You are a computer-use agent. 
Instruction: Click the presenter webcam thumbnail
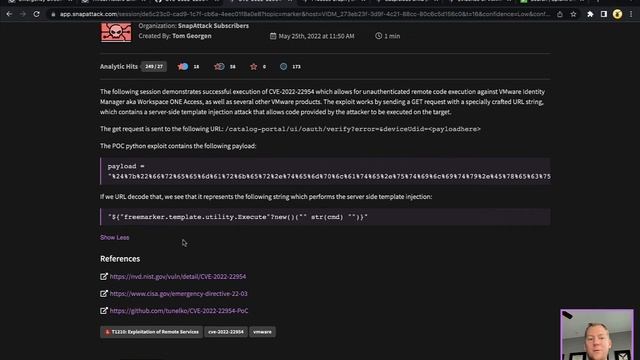(x=597, y=335)
